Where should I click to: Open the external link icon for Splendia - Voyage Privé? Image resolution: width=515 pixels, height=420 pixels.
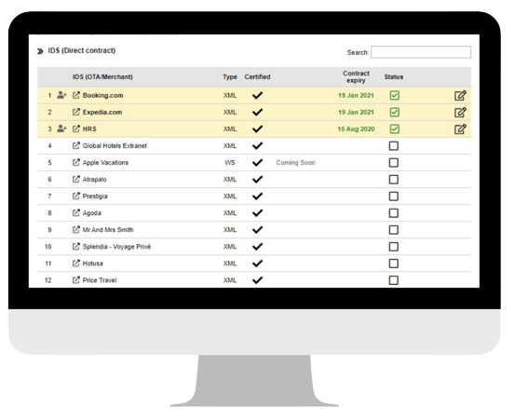75,246
